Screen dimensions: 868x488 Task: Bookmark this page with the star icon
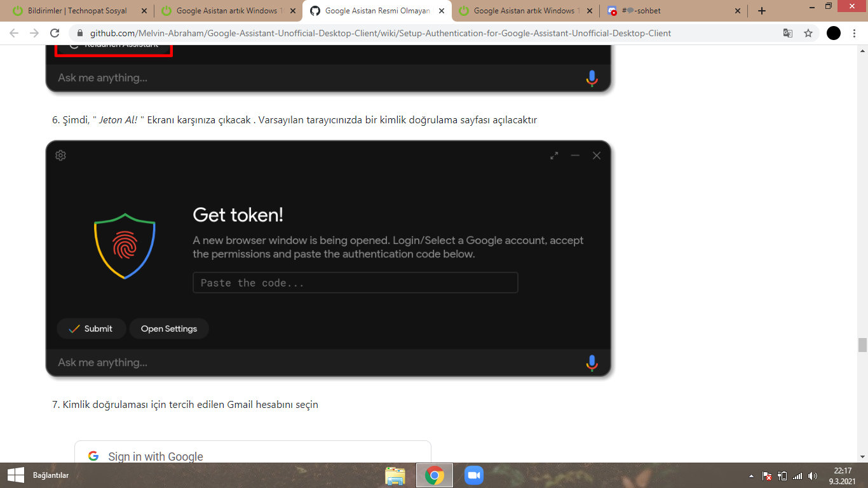coord(808,33)
